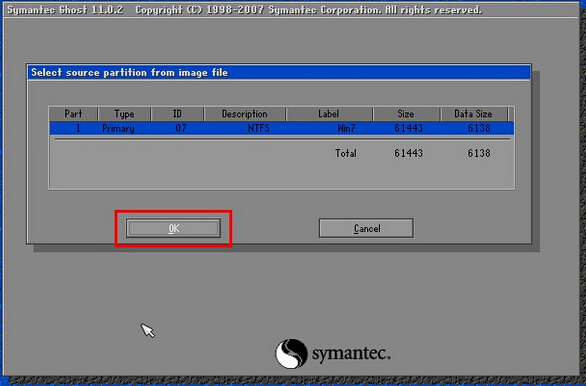Click part number 1 cell

pyautogui.click(x=78, y=128)
